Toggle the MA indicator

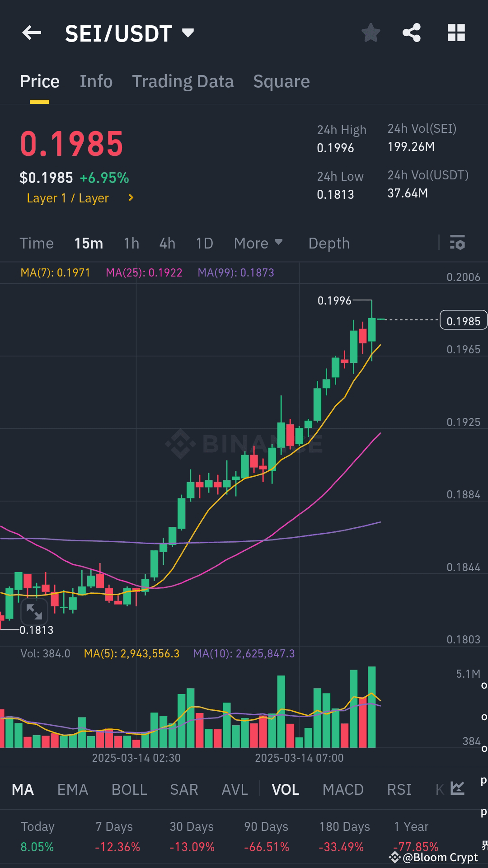23,789
